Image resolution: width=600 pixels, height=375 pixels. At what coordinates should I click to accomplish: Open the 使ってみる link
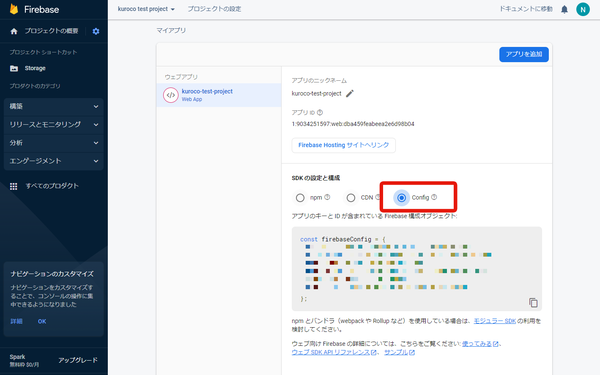480,344
